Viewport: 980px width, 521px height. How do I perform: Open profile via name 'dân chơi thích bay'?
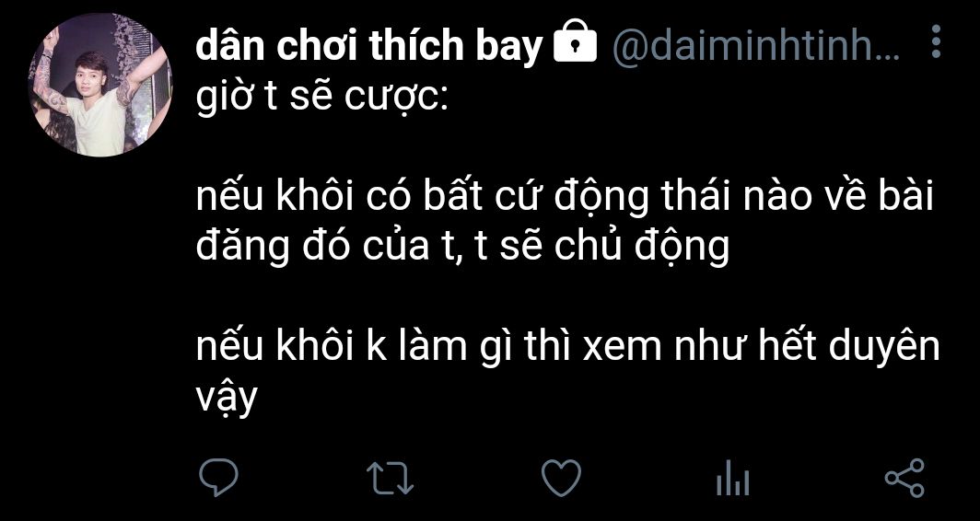[x=368, y=46]
